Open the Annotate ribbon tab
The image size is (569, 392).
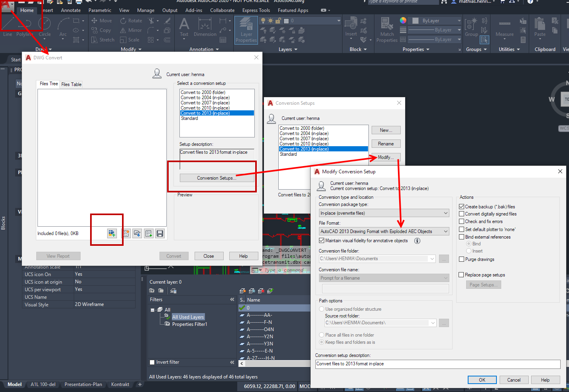71,10
